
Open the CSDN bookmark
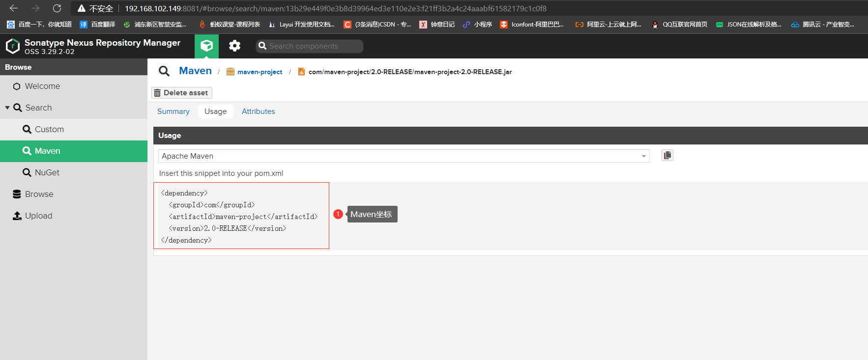click(377, 24)
